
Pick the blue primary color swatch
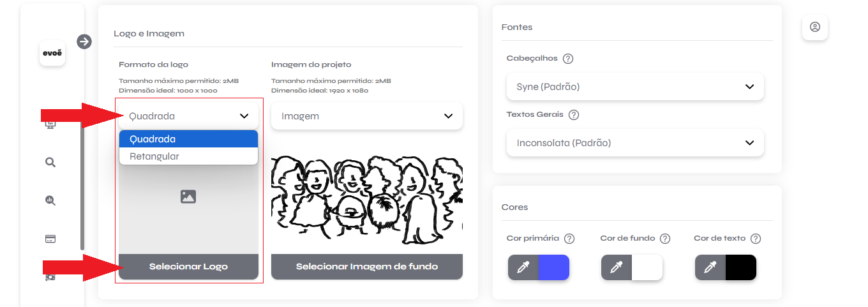(553, 268)
